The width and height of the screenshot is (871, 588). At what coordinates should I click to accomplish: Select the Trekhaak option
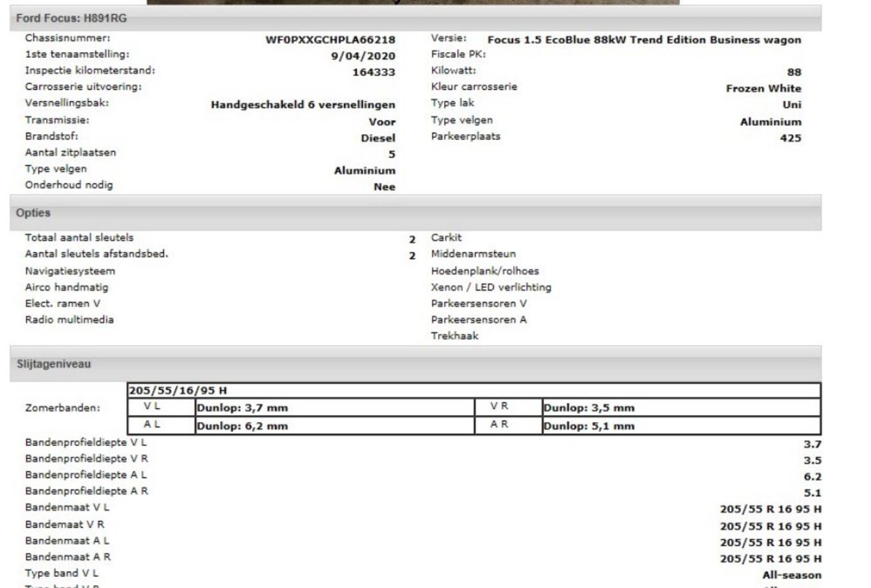pos(455,336)
